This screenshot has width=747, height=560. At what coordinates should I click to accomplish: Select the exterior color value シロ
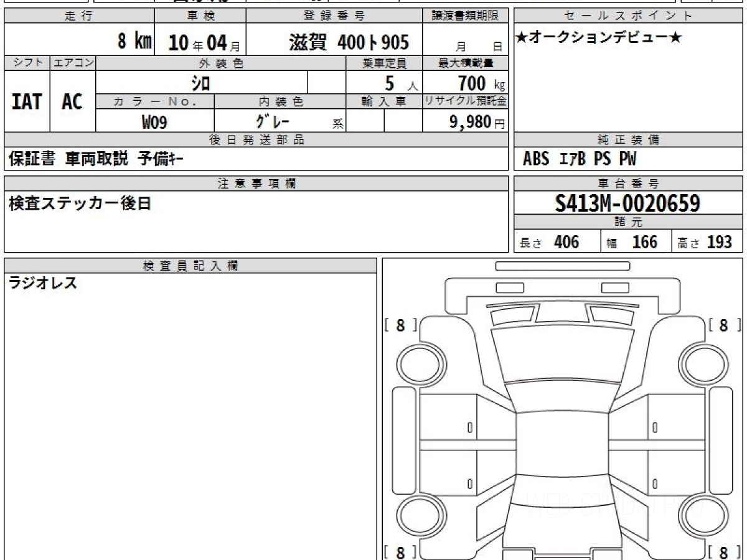coord(200,83)
